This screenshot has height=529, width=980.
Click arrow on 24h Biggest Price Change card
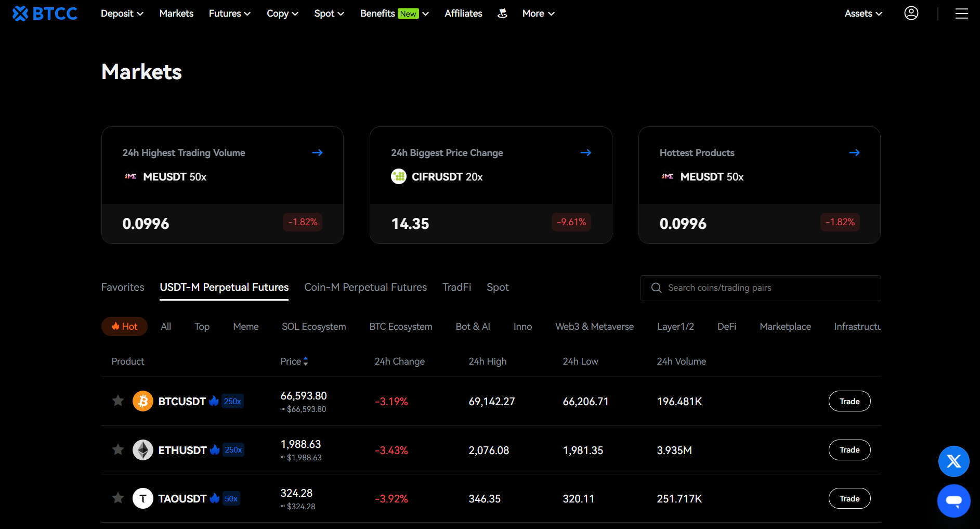point(586,152)
